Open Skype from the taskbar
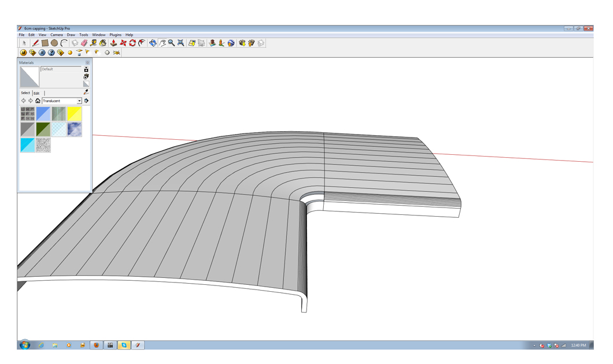This screenshot has height=364, width=613. coord(124,345)
